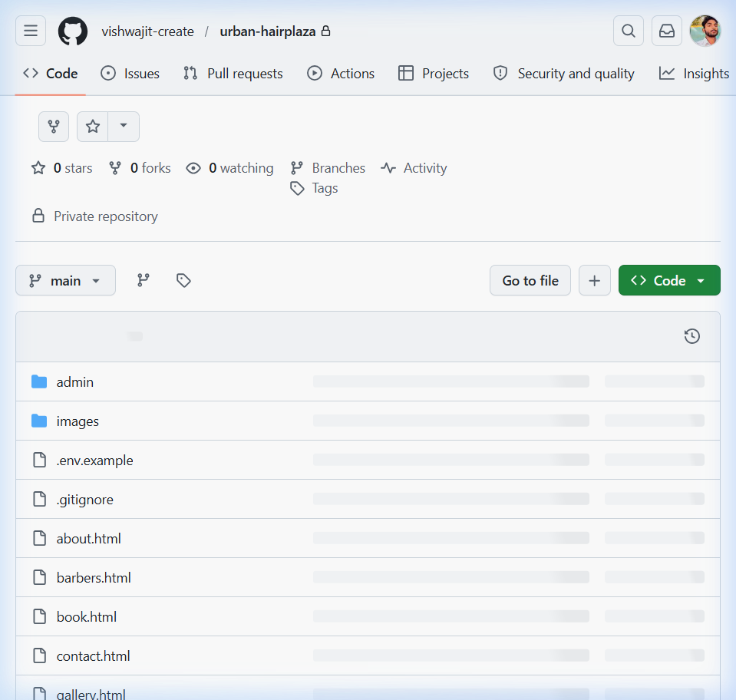
Task: Open the Tags link
Action: [x=314, y=188]
